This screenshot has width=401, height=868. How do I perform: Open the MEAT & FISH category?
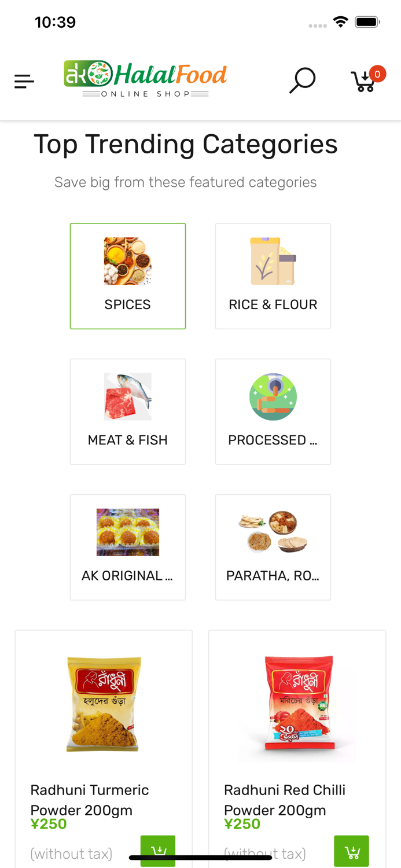[x=127, y=396]
